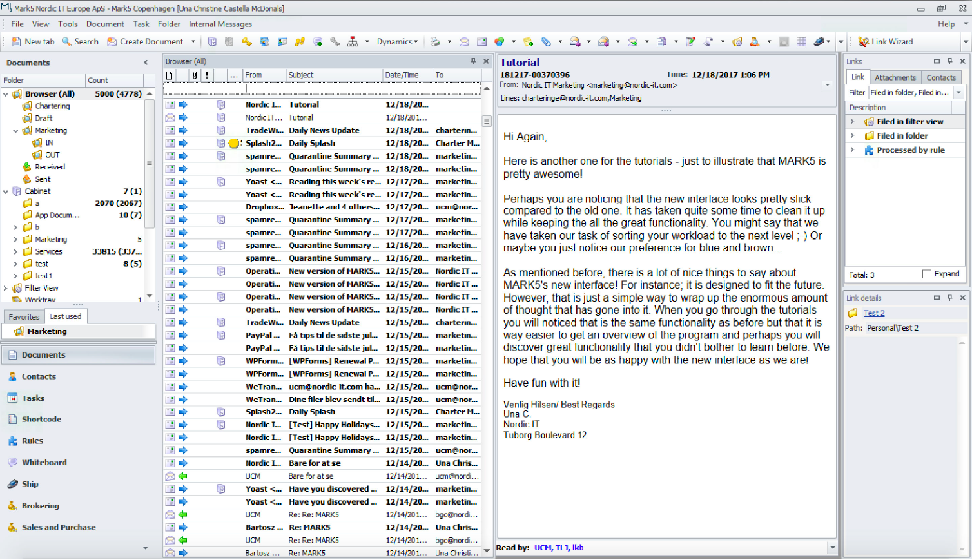Open the Ship navigation section
Screen dimensions: 972x560
tap(78, 485)
